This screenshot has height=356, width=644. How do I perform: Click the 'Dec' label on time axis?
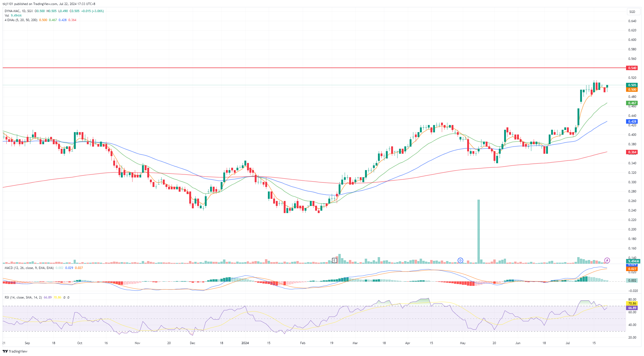pyautogui.click(x=192, y=343)
